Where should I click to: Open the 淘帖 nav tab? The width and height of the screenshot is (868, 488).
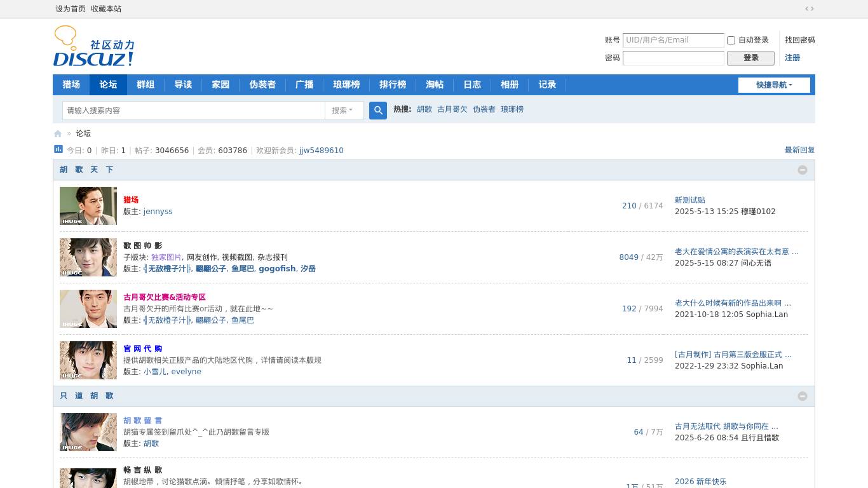pos(435,85)
